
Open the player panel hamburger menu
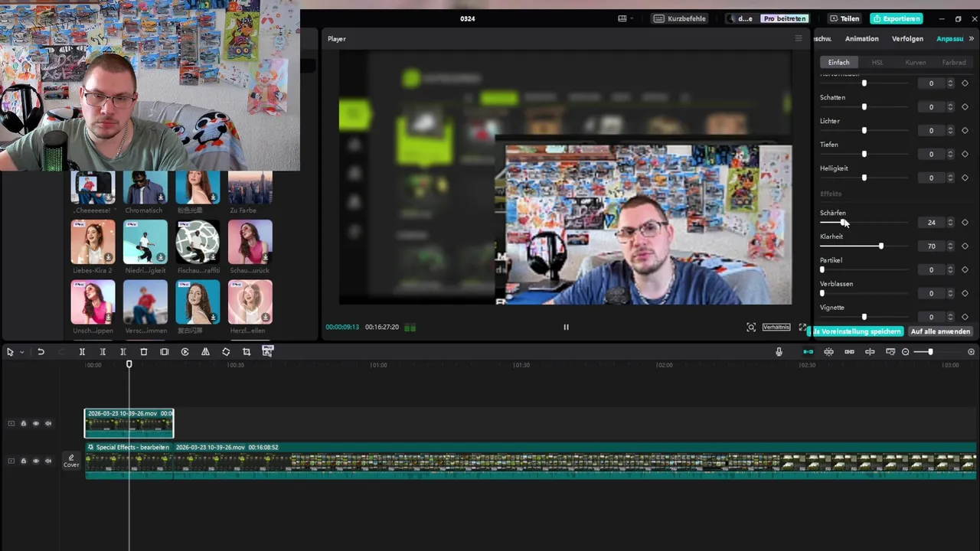[798, 38]
